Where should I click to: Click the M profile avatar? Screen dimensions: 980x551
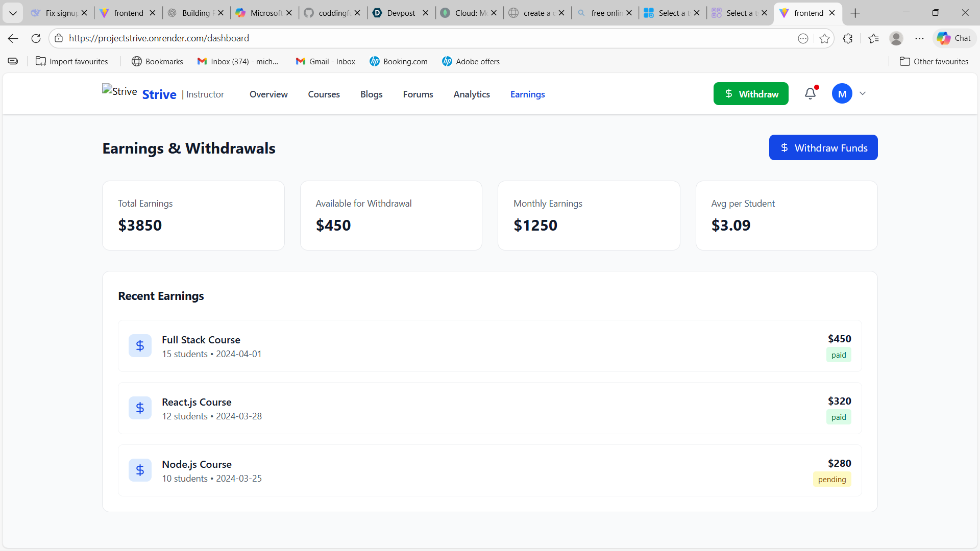pos(842,94)
